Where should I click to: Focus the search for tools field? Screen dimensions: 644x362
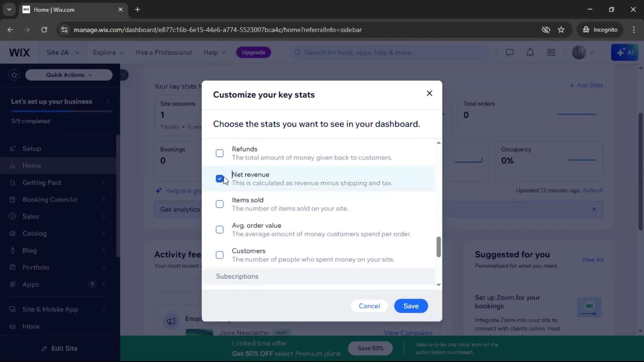(389, 53)
